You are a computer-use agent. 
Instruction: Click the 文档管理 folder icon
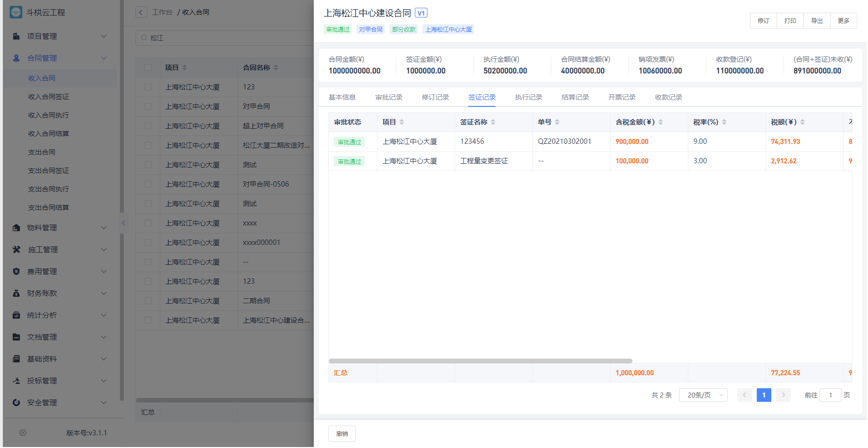17,337
